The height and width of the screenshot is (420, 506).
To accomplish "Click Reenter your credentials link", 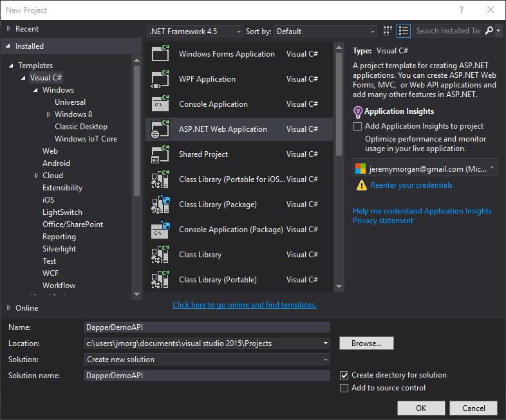I will pyautogui.click(x=411, y=185).
